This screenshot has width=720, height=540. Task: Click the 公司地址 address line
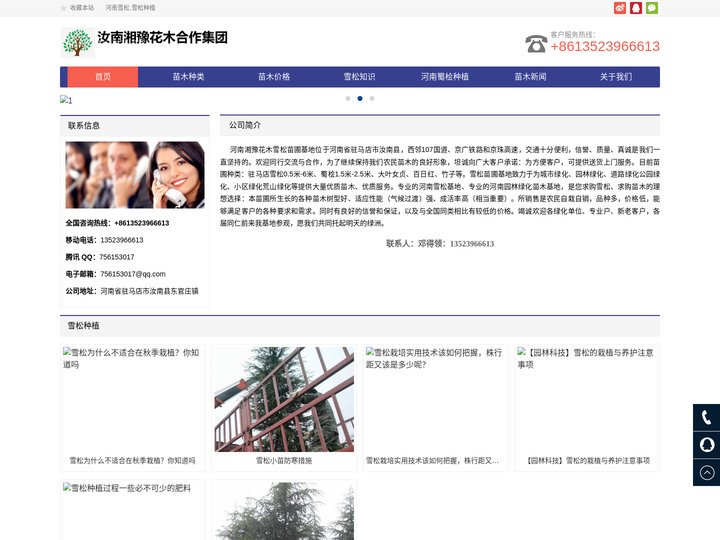[x=132, y=291]
